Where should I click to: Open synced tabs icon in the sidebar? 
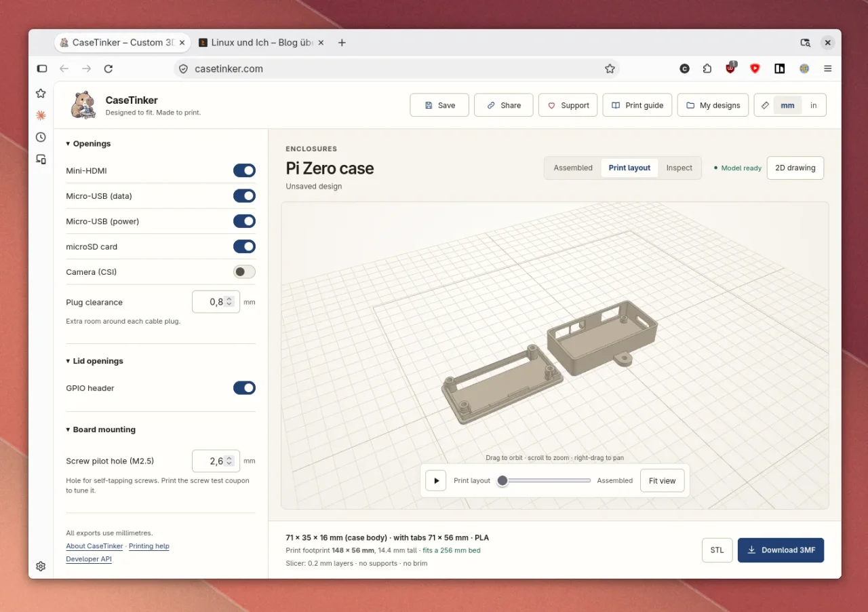tap(41, 159)
